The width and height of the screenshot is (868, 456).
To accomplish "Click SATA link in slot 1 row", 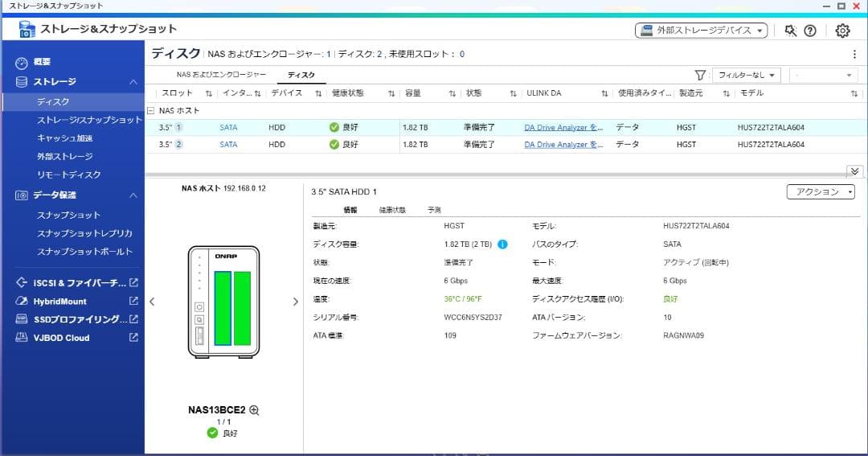I will [x=228, y=127].
